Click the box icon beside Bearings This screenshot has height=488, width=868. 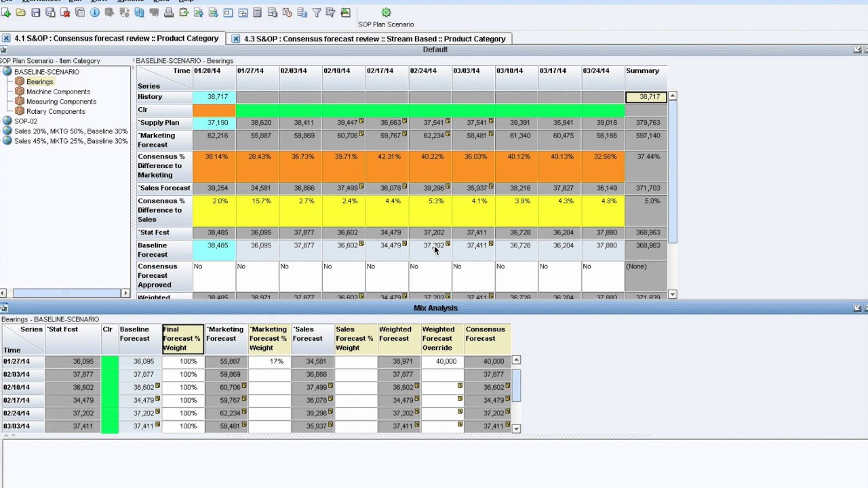click(x=20, y=82)
